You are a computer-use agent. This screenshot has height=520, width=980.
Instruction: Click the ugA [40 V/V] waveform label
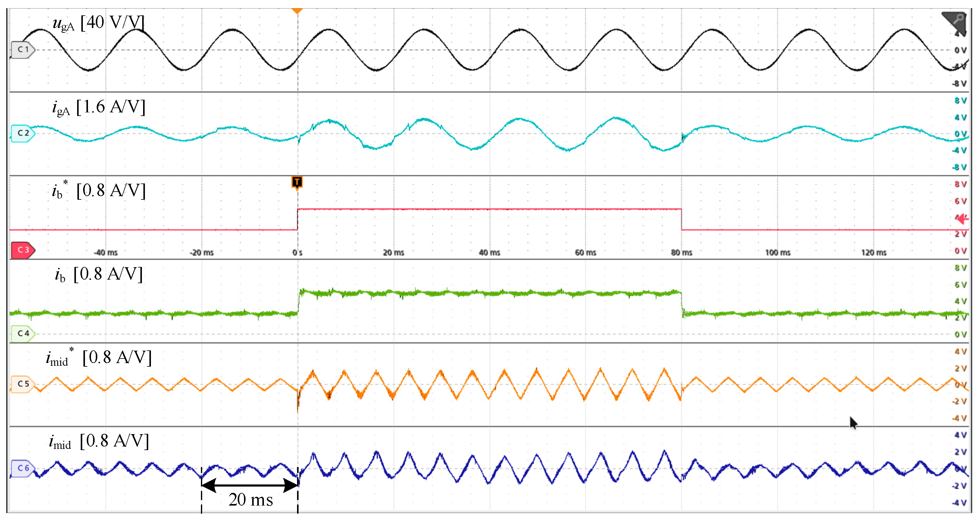click(x=99, y=23)
